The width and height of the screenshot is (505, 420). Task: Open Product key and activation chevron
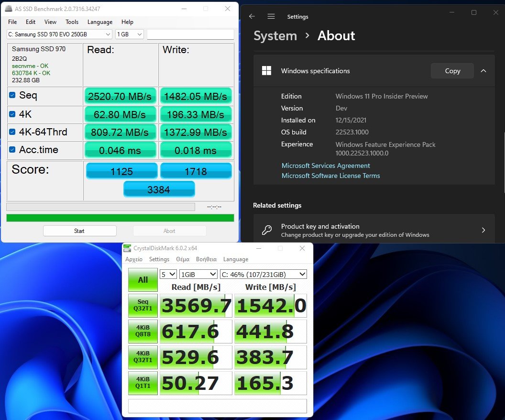483,230
